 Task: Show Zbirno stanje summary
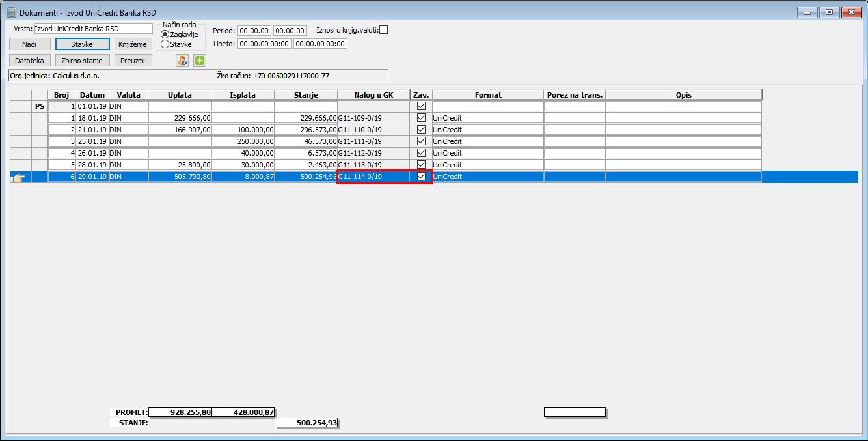click(x=82, y=61)
